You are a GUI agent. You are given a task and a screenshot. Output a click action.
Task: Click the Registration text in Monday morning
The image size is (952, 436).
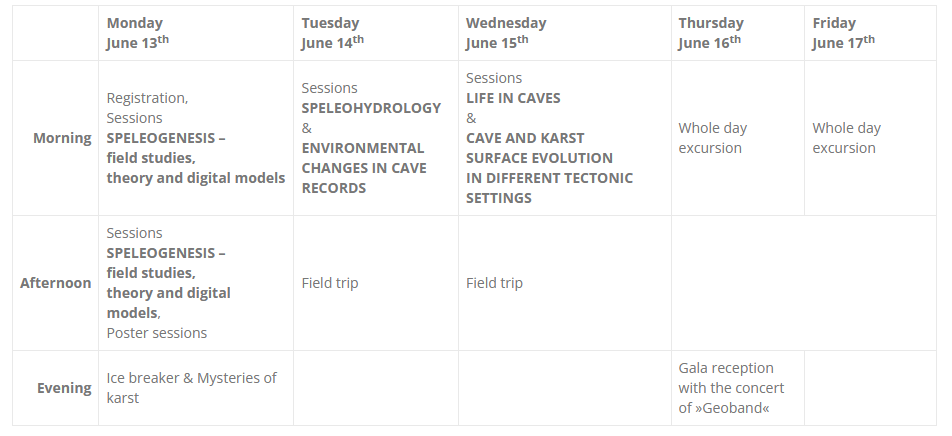[147, 98]
